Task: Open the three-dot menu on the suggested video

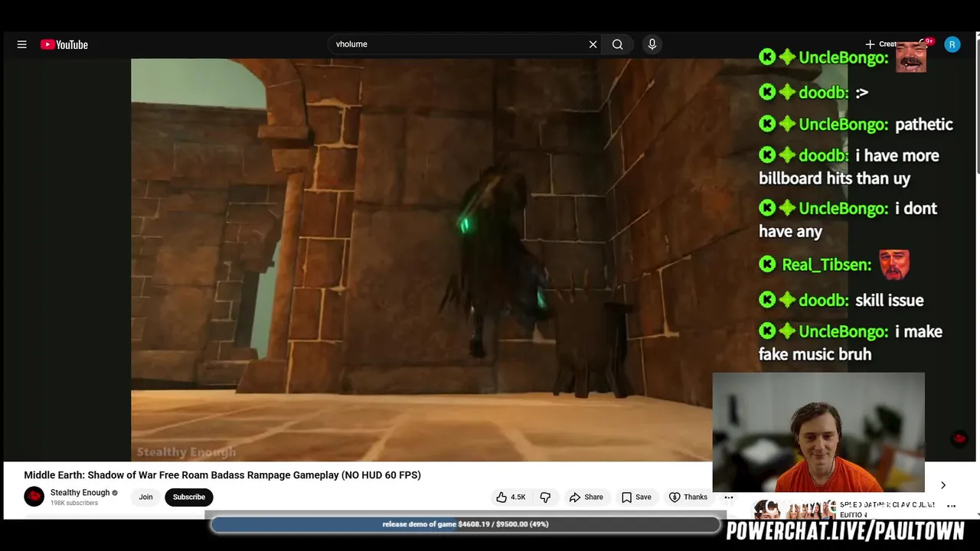Action: click(x=952, y=506)
